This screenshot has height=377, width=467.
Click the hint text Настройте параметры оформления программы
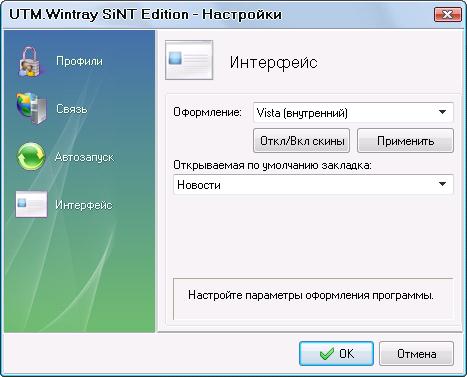tap(311, 295)
